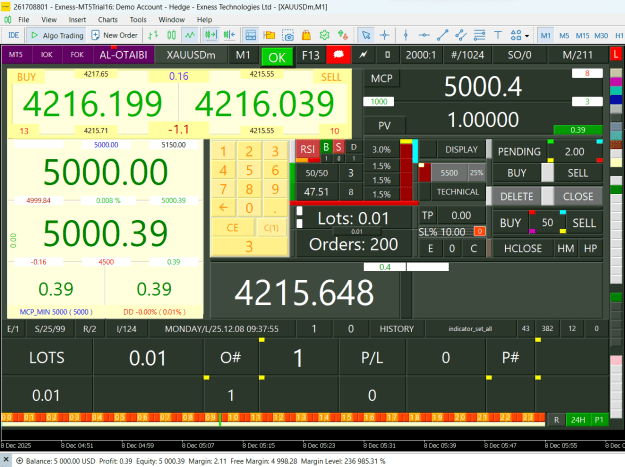
Task: Toggle the FOK filling mode
Action: [x=77, y=55]
